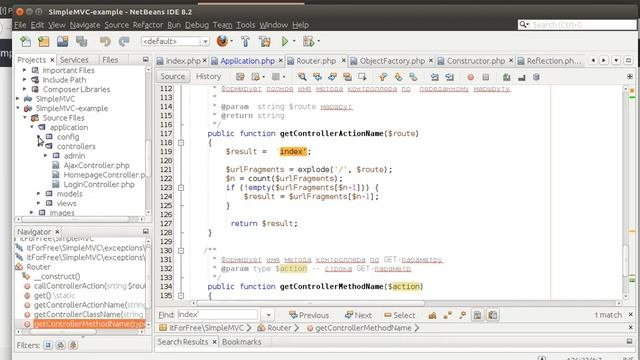Switch to the ObjectFactory.php tab
Image resolution: width=640 pixels, height=360 pixels.
click(x=392, y=61)
